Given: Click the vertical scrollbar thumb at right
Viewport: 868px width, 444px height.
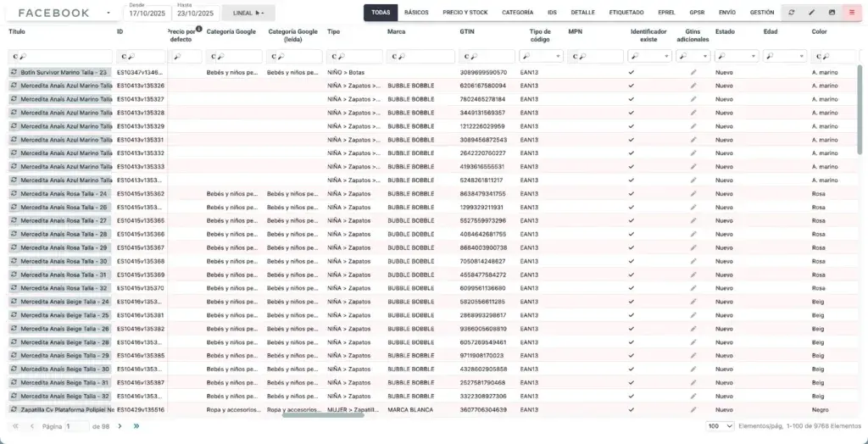Looking at the screenshot, I should [860, 109].
